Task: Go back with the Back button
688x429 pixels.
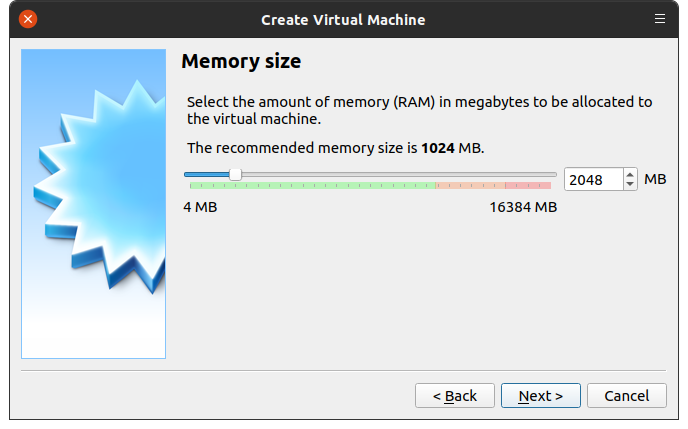Action: [x=454, y=396]
